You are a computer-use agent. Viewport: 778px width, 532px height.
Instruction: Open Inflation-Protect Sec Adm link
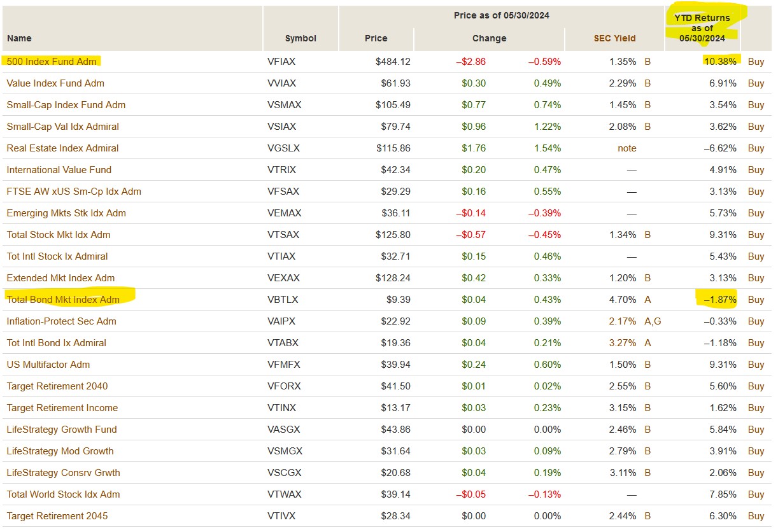coord(61,321)
